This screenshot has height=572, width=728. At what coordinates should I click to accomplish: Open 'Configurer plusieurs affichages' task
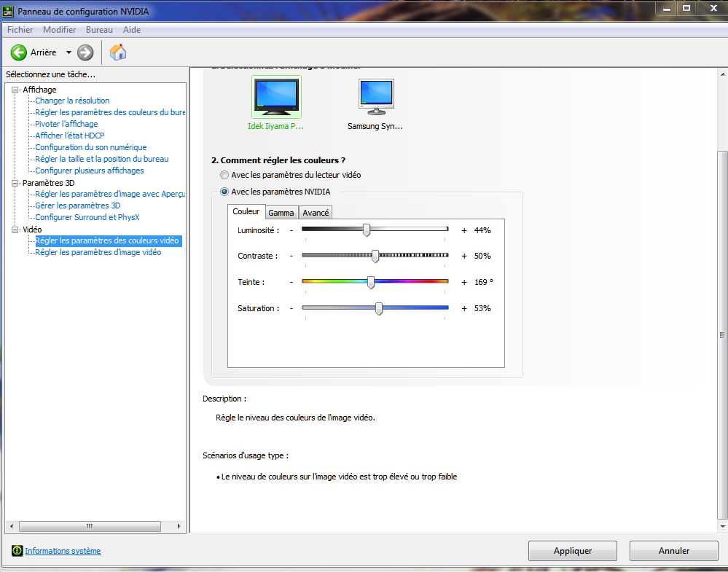pos(90,171)
